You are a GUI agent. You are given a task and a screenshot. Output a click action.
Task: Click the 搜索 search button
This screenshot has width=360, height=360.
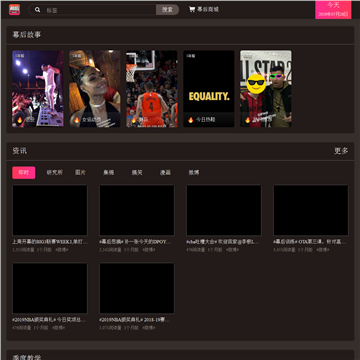167,10
